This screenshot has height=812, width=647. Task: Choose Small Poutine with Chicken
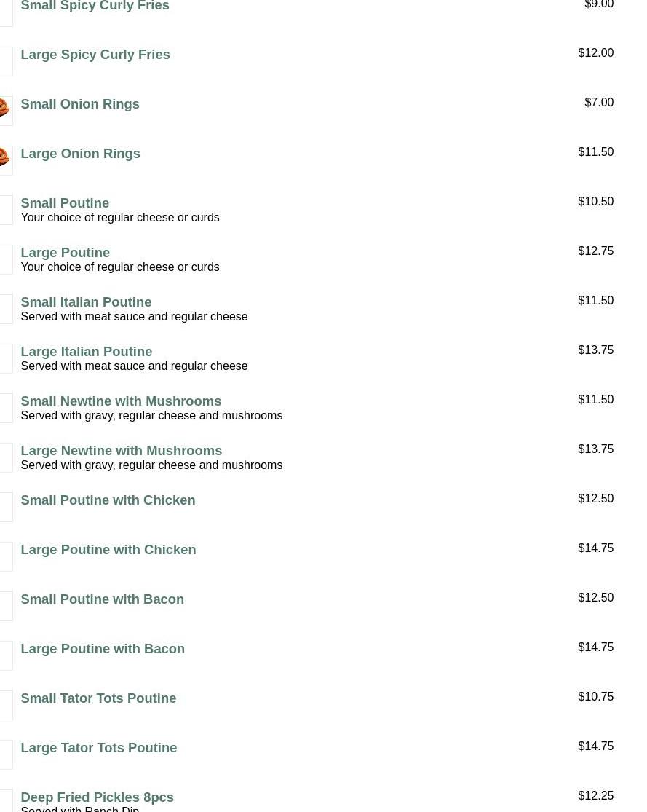[108, 500]
